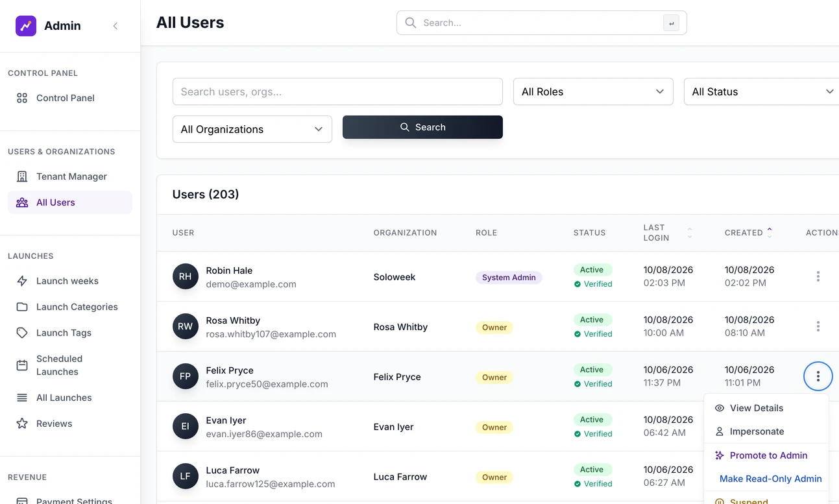Click the Organization column header
Screen dimensions: 839x504
(x=405, y=233)
